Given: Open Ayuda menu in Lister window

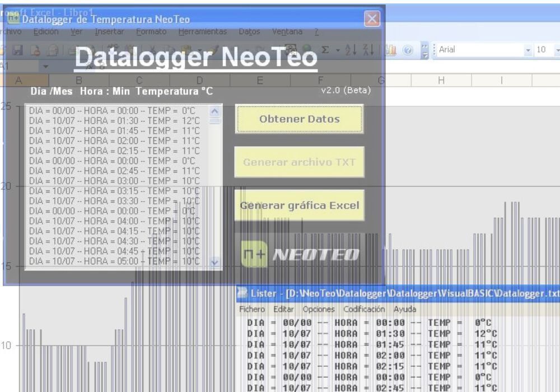Looking at the screenshot, I should point(405,309).
